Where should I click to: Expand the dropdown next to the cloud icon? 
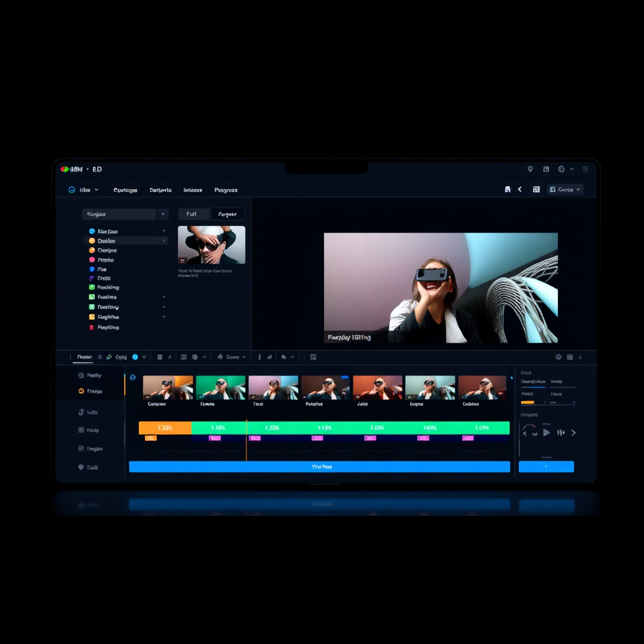point(291,357)
